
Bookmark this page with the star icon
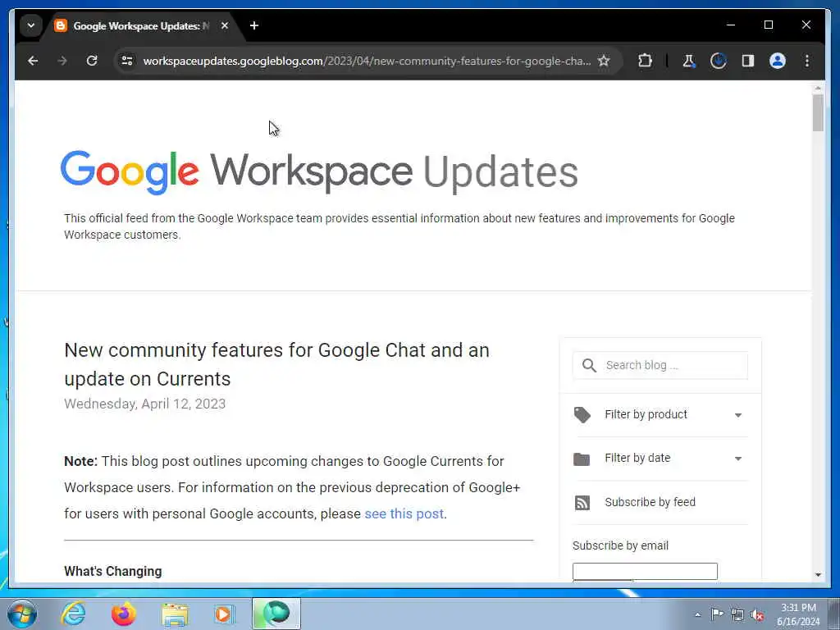[x=604, y=61]
